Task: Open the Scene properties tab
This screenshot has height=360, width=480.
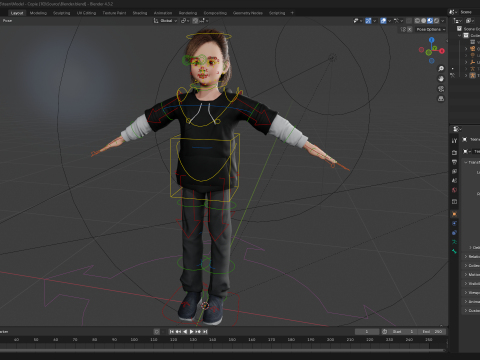Action: pyautogui.click(x=454, y=181)
